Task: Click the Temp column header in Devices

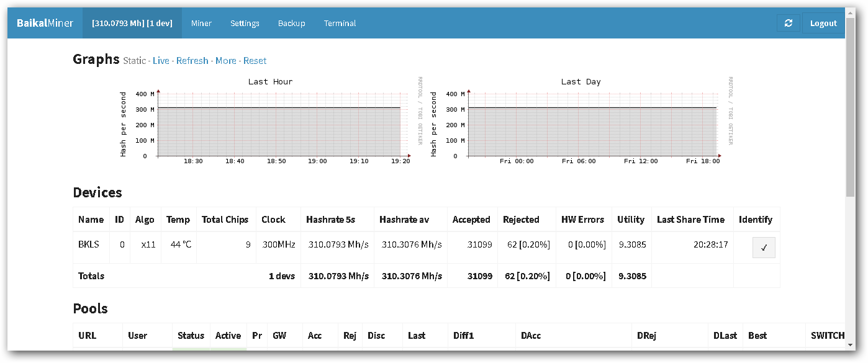Action: tap(178, 220)
